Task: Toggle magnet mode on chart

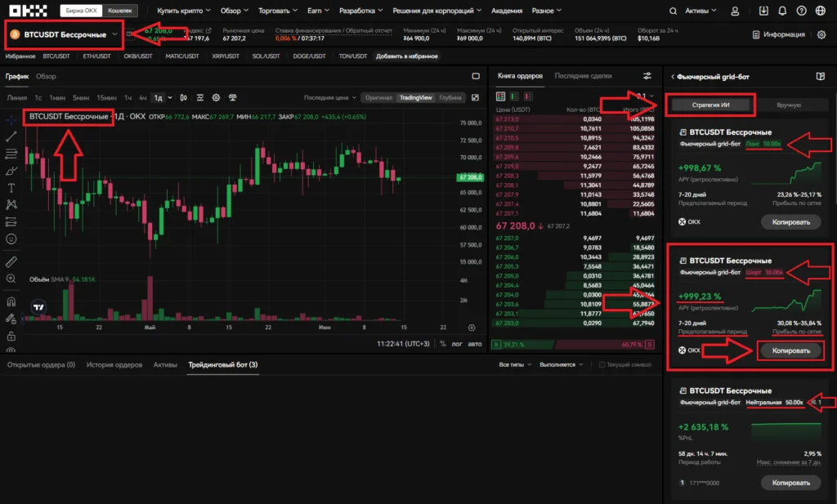Action: point(11,301)
